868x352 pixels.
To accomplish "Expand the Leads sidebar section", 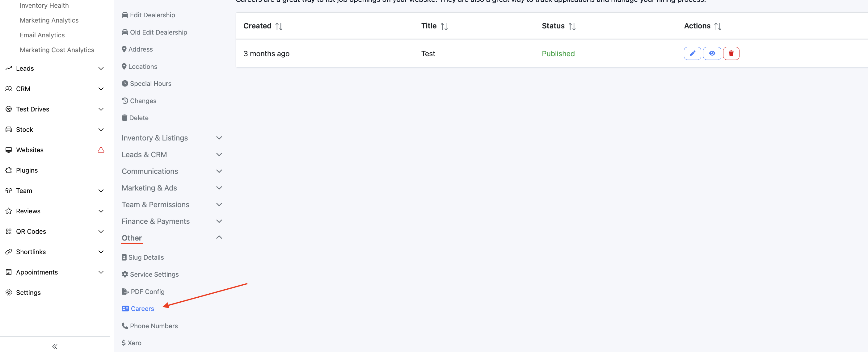I will pos(101,68).
